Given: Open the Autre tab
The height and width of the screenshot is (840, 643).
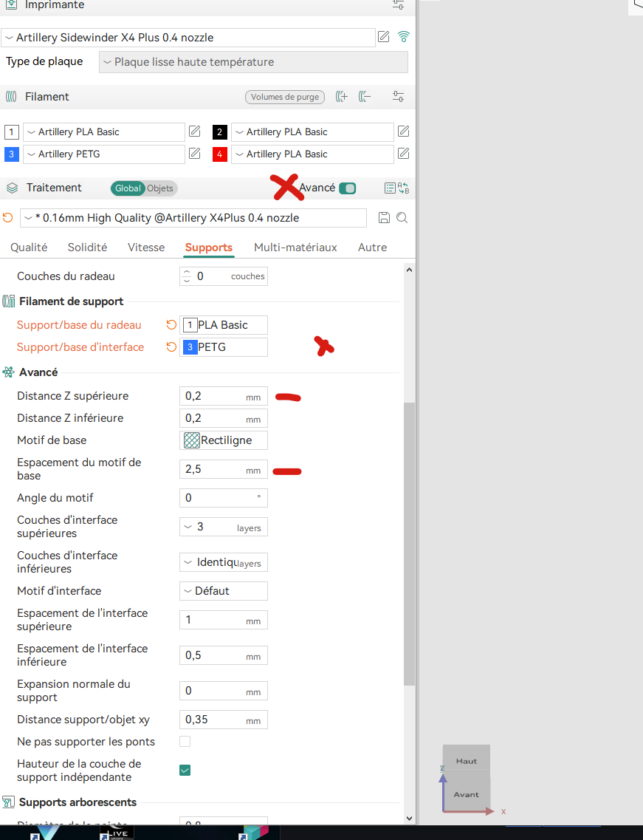Looking at the screenshot, I should pyautogui.click(x=373, y=247).
